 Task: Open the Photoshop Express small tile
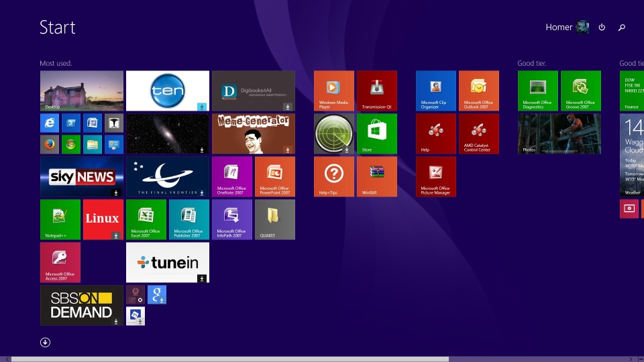136,316
